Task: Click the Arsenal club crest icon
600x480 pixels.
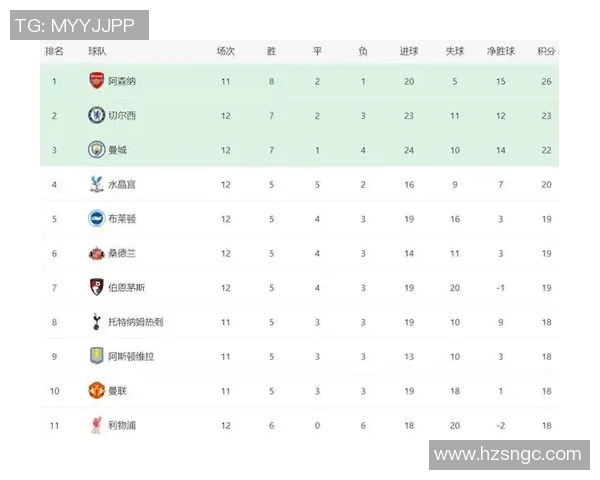Action: tap(96, 81)
